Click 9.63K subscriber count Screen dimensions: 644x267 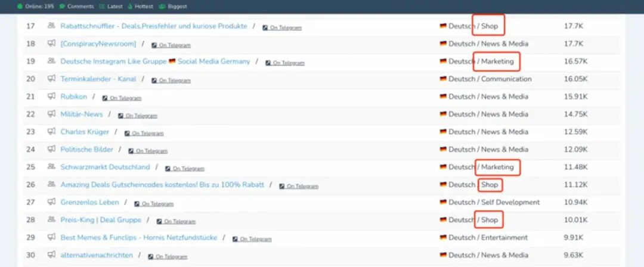(574, 256)
